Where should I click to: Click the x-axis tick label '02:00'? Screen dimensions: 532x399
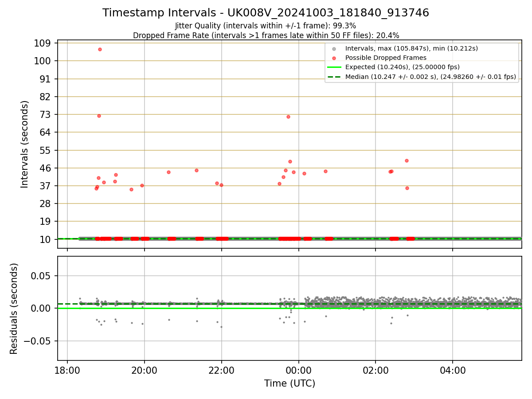[x=376, y=371]
